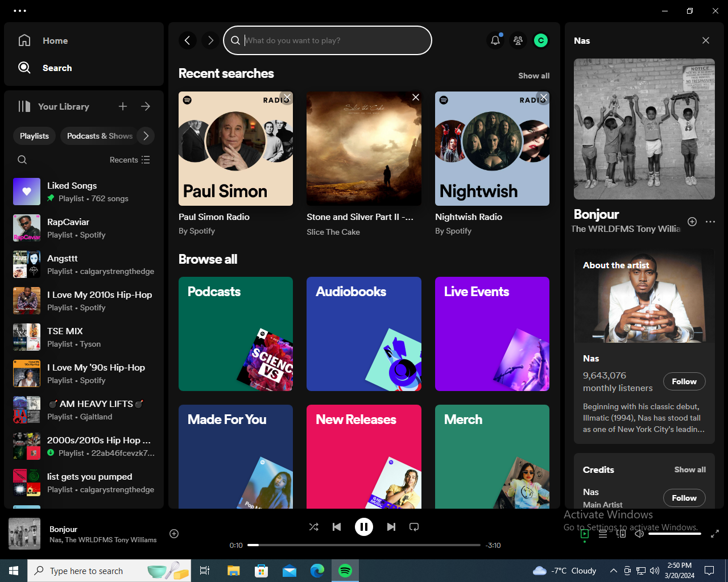Open the Paul Simon Radio card
The width and height of the screenshot is (728, 582).
pos(235,164)
